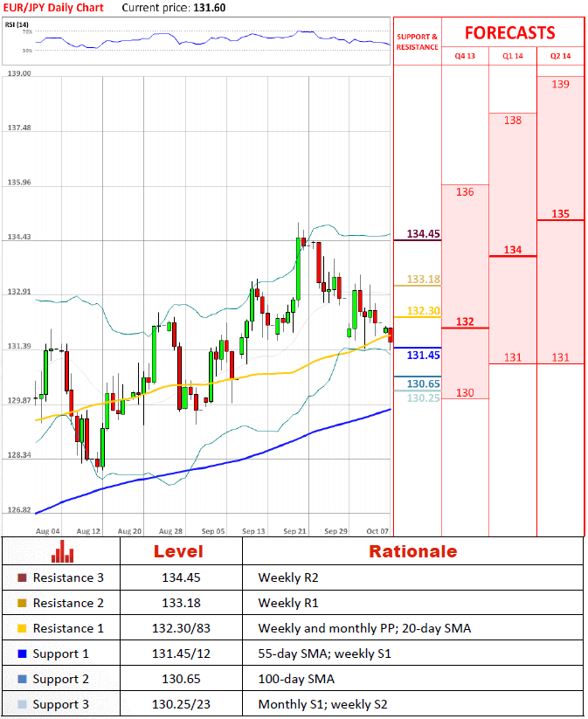Select the Q2 14 forecast column header
The width and height of the screenshot is (588, 719).
pos(560,56)
